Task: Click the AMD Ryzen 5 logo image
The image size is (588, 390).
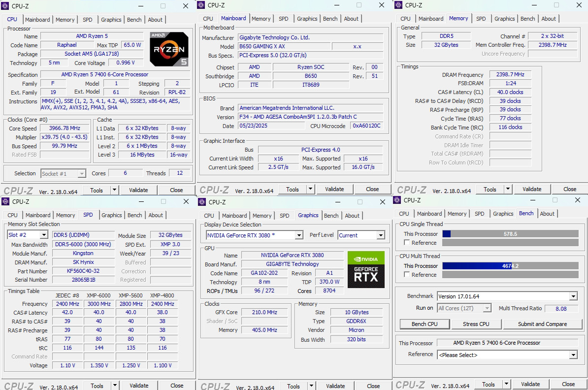Action: [x=169, y=49]
